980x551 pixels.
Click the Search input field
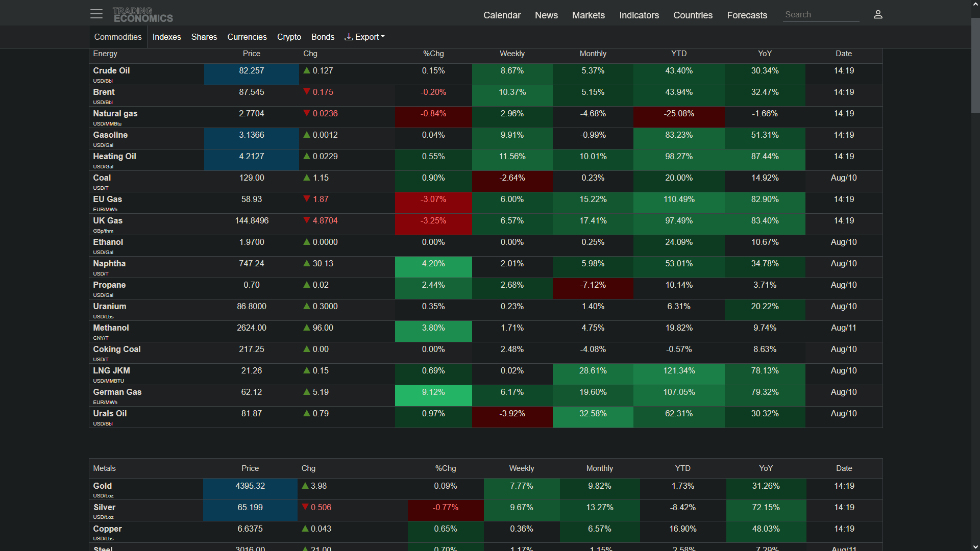click(x=821, y=15)
